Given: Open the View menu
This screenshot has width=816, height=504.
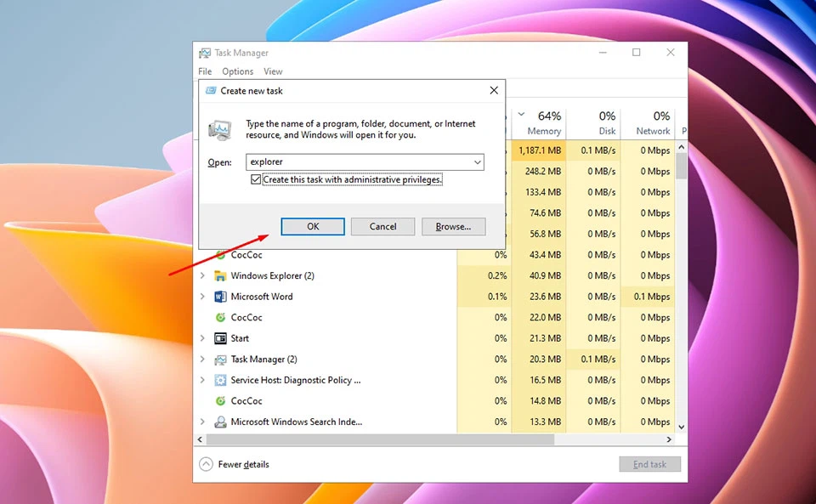Looking at the screenshot, I should [273, 71].
